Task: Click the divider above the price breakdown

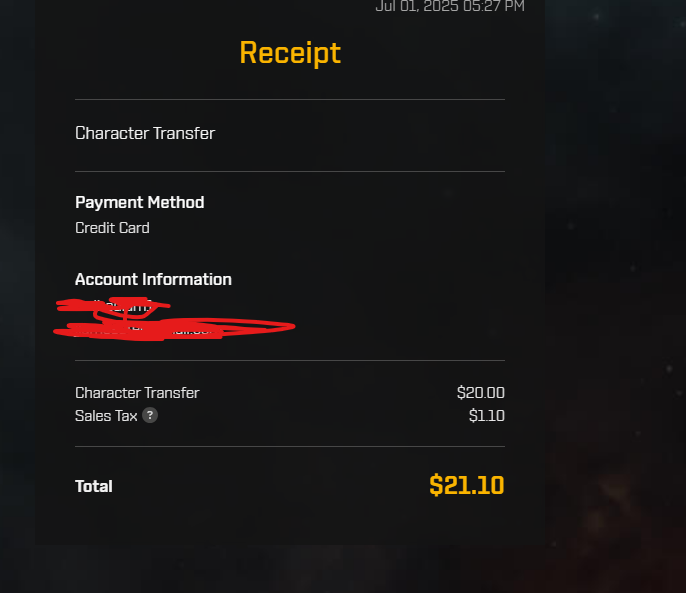Action: (290, 360)
